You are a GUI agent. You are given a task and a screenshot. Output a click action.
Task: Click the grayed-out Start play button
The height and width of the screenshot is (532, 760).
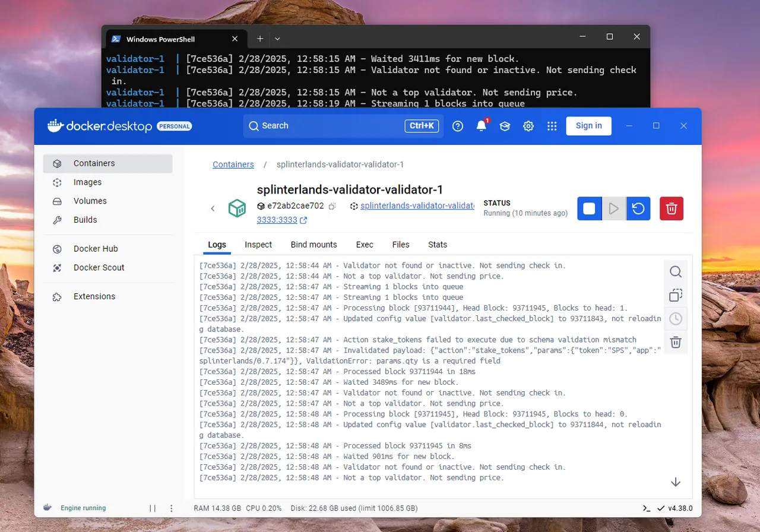tap(614, 208)
